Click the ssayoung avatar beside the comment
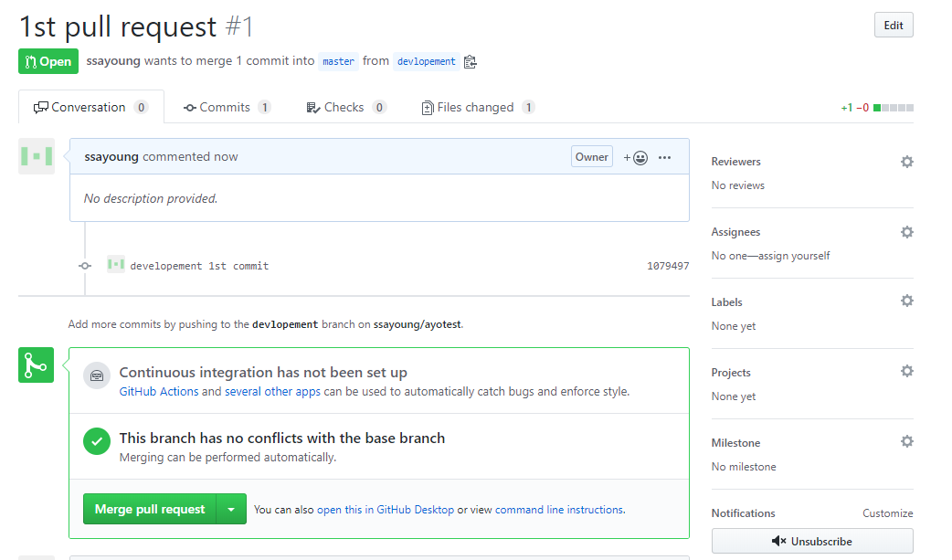Screen dimensions: 952x560 pyautogui.click(x=37, y=156)
